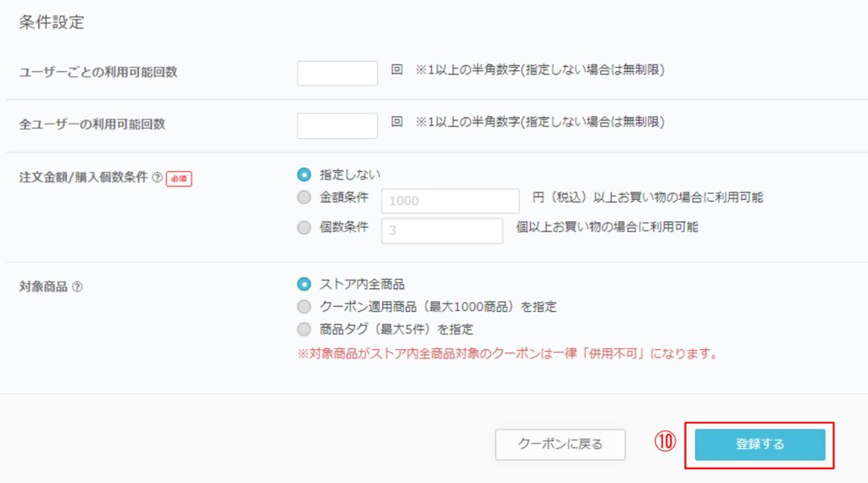Image resolution: width=868 pixels, height=483 pixels.
Task: Click the 商品タグ（最大5件）を指定 label
Action: 397,329
